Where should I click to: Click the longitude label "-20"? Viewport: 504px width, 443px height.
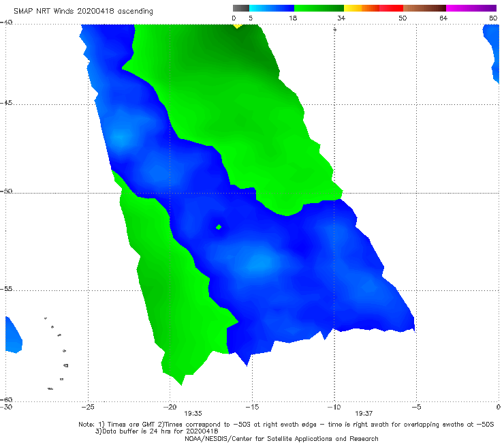click(170, 407)
